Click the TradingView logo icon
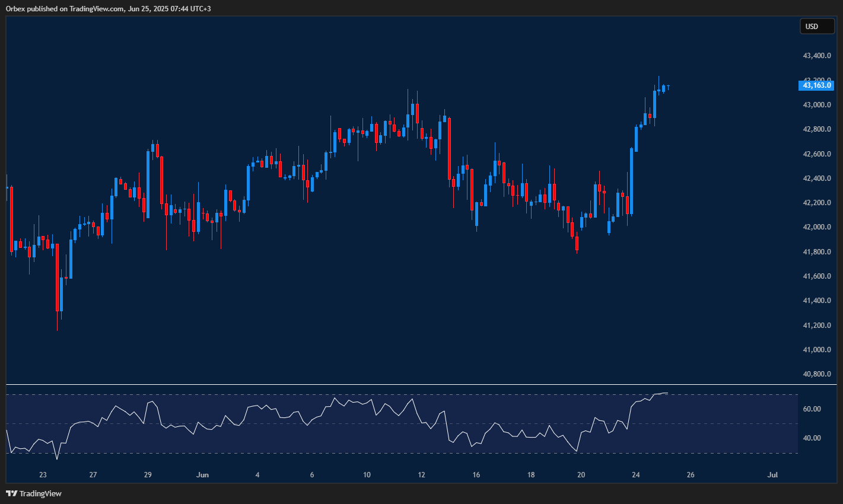 pyautogui.click(x=11, y=493)
